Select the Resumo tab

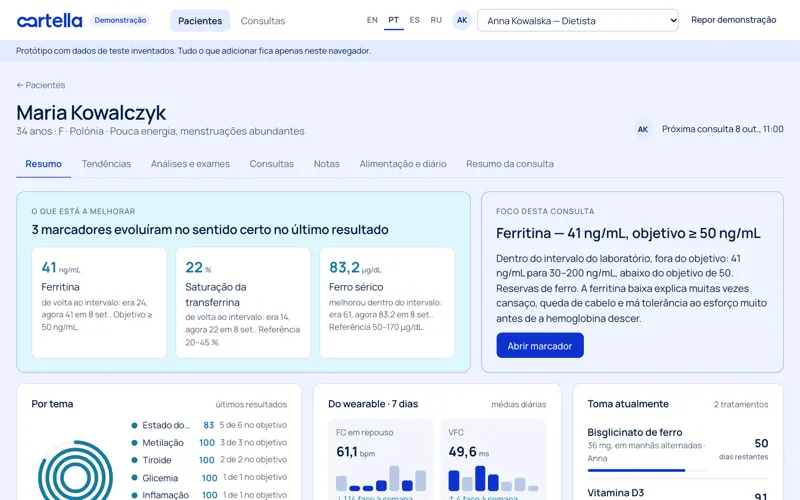pyautogui.click(x=43, y=164)
